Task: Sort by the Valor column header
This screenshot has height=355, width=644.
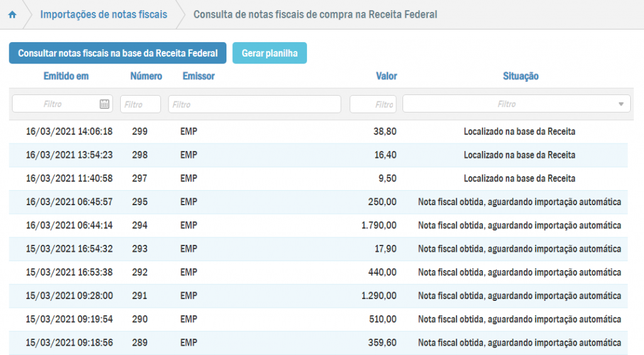Action: point(386,76)
